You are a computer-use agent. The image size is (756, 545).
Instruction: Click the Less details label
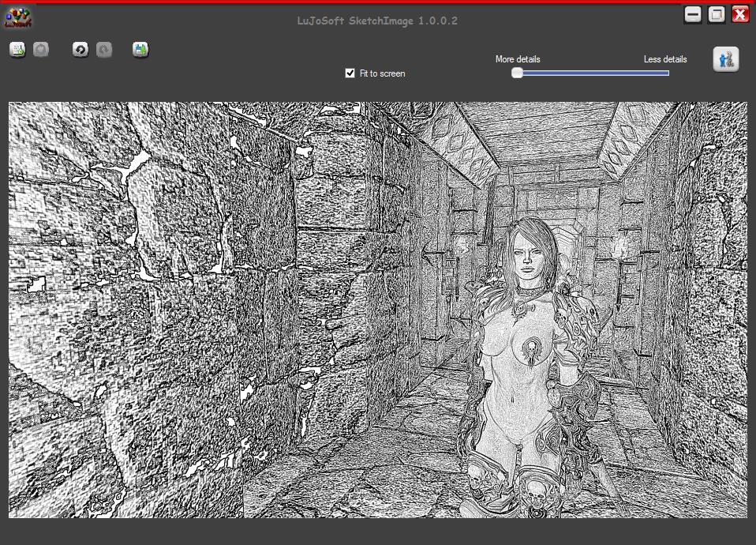pos(665,59)
